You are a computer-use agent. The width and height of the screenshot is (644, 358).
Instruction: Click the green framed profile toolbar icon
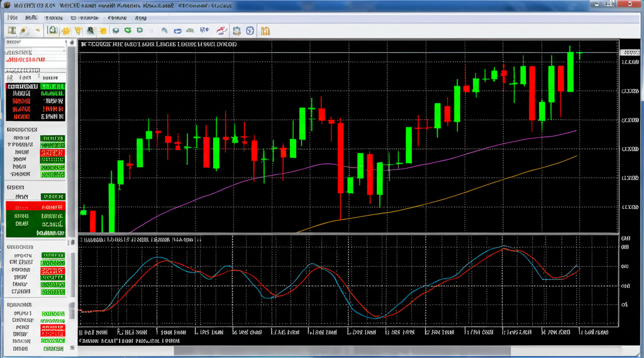(x=52, y=30)
